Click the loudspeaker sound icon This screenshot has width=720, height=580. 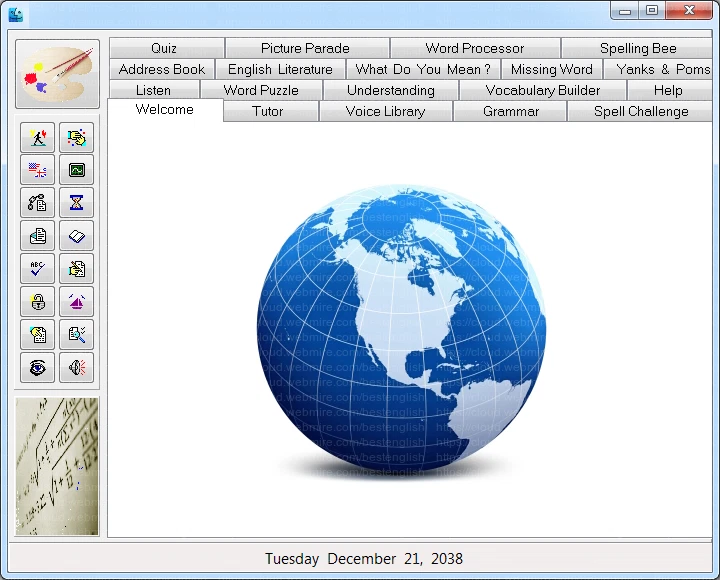pyautogui.click(x=76, y=367)
